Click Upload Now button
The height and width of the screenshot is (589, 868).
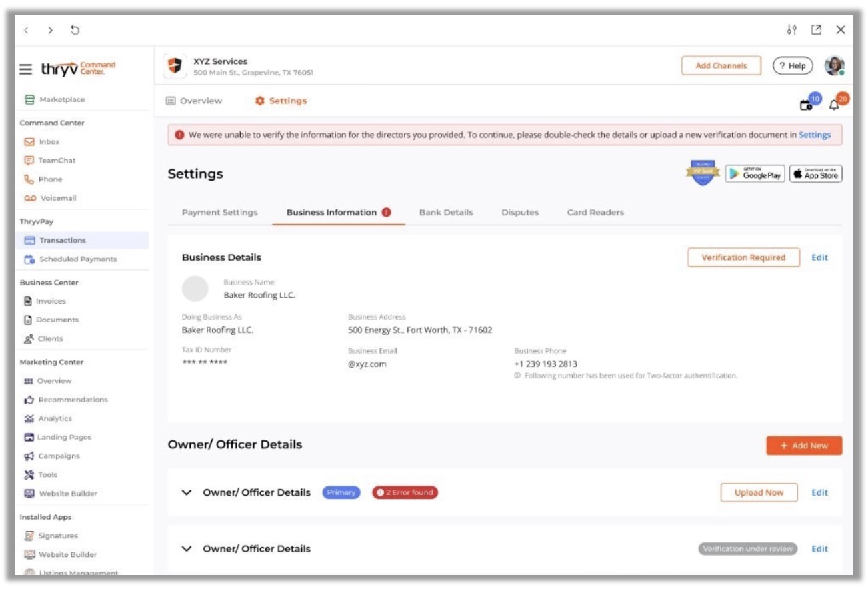[759, 492]
